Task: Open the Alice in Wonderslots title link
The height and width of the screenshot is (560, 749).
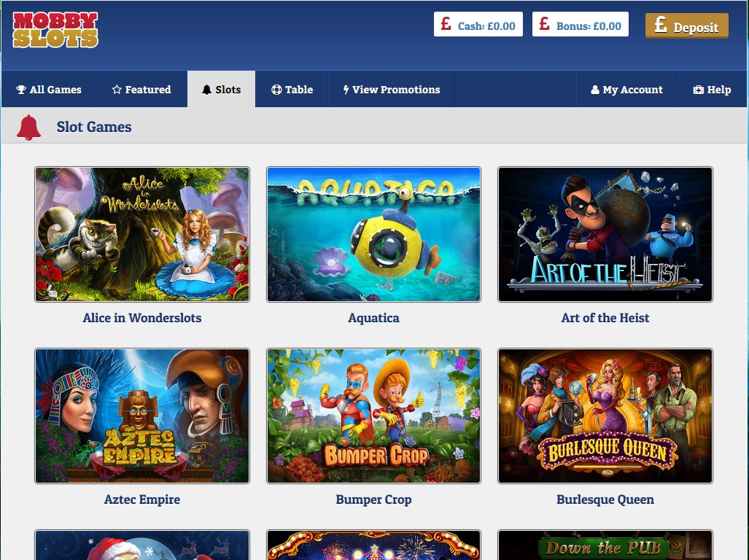Action: click(142, 318)
